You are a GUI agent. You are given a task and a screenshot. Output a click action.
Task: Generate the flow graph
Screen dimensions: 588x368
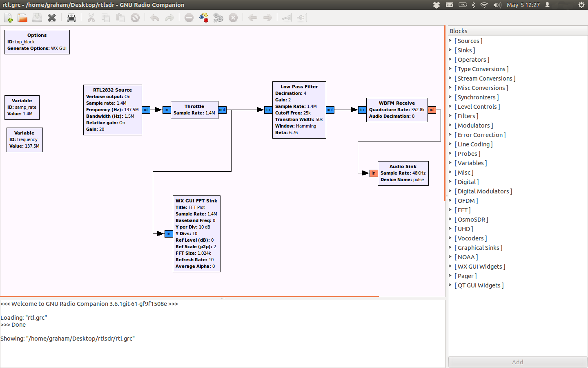click(204, 18)
